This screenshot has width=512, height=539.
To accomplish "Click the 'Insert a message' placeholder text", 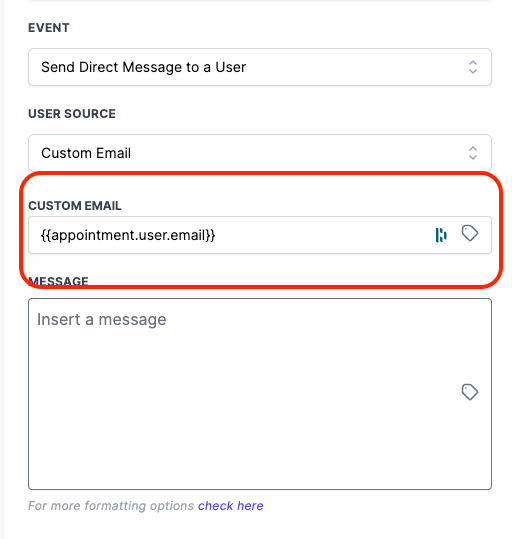I will 102,320.
